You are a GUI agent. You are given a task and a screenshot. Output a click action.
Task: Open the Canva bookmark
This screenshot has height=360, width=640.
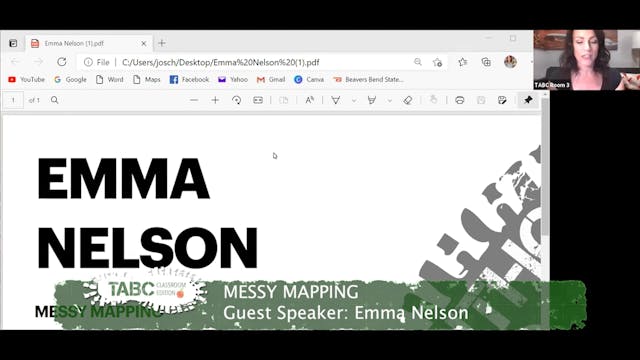pyautogui.click(x=309, y=80)
